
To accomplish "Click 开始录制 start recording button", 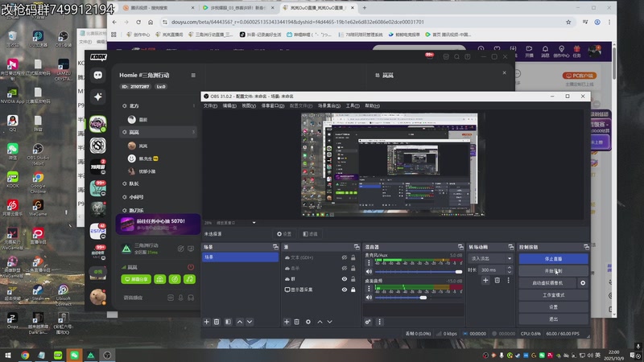I will (x=553, y=271).
